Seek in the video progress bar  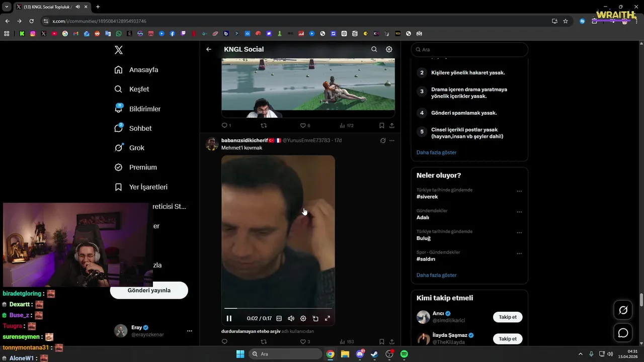278,308
